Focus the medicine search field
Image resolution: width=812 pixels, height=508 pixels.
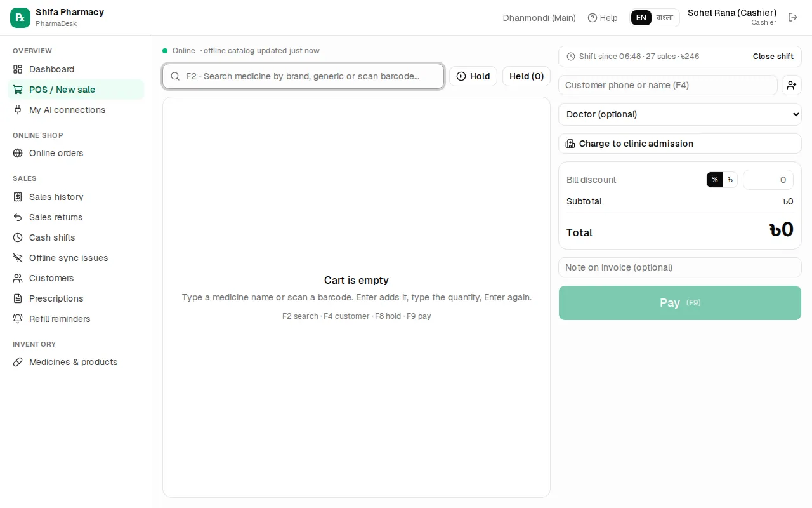coord(303,76)
